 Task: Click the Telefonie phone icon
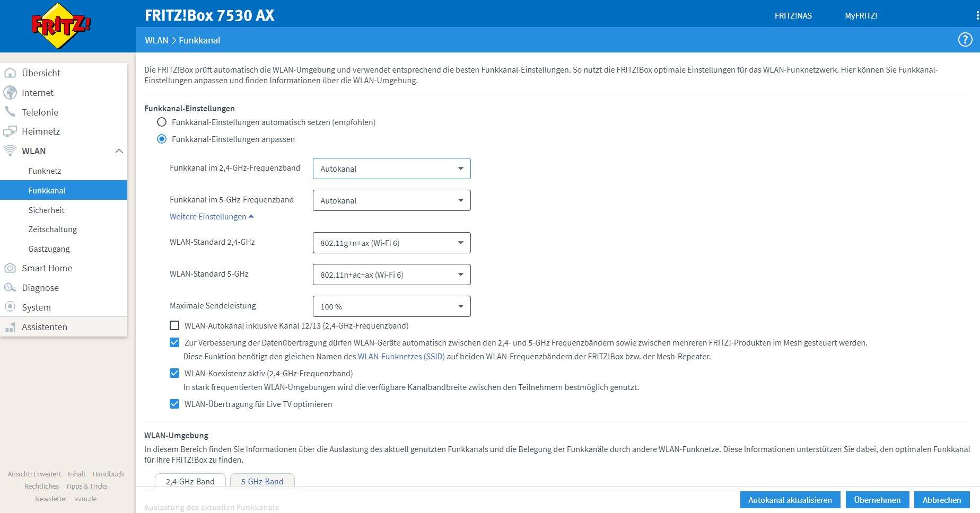pyautogui.click(x=10, y=112)
